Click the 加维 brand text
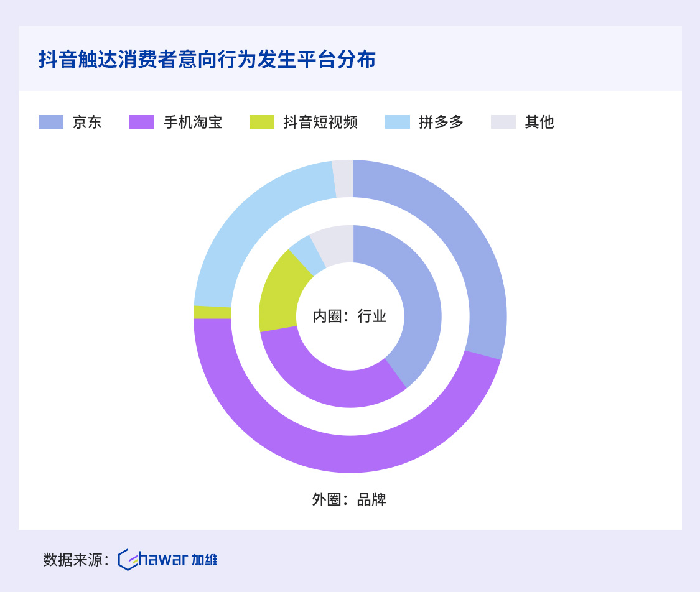Screen dimensions: 700x592 (x=205, y=560)
